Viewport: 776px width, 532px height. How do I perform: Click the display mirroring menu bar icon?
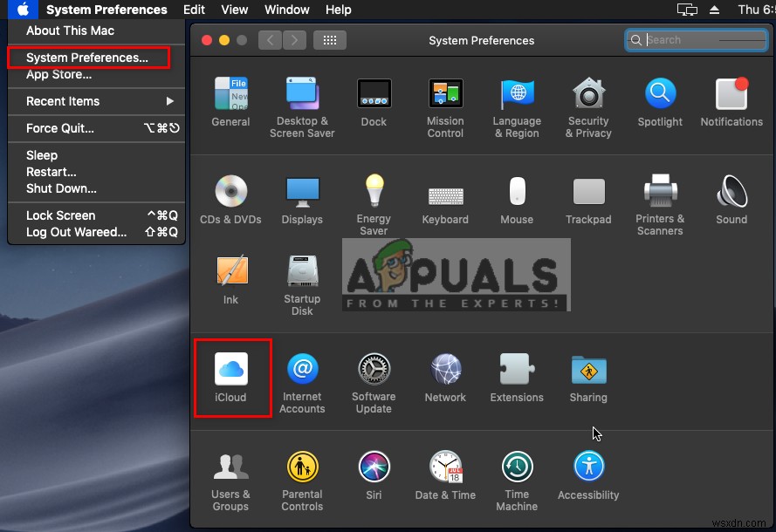687,10
